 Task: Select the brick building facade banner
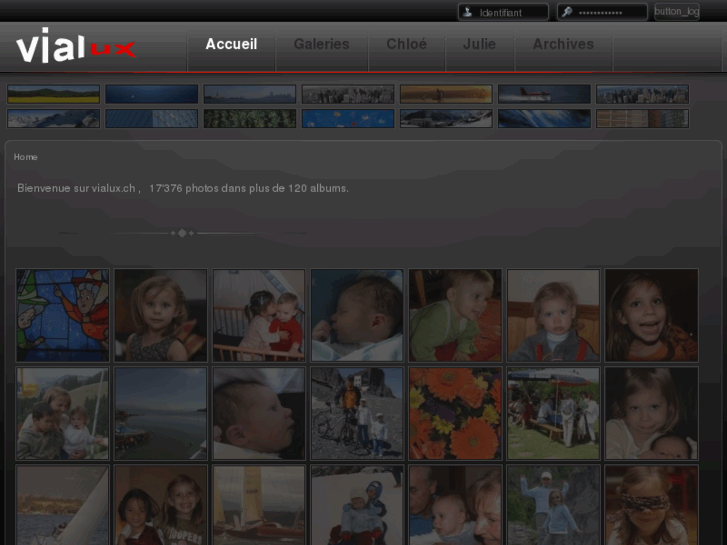point(643,118)
